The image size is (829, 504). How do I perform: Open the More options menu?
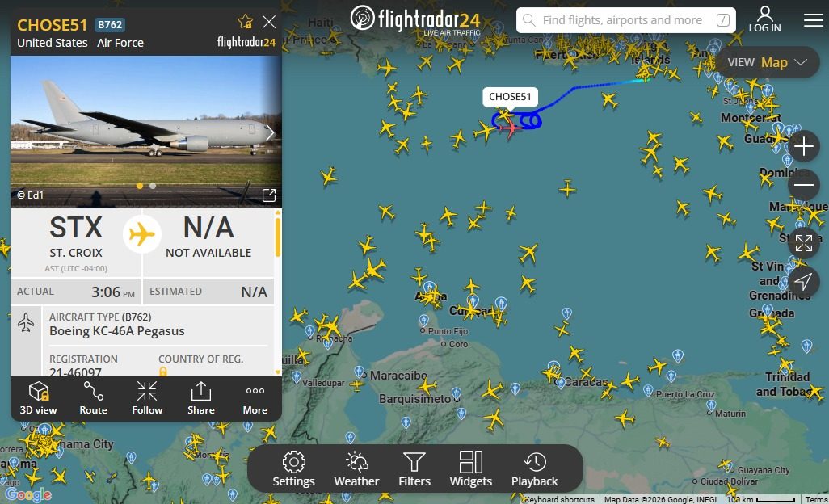pos(255,398)
